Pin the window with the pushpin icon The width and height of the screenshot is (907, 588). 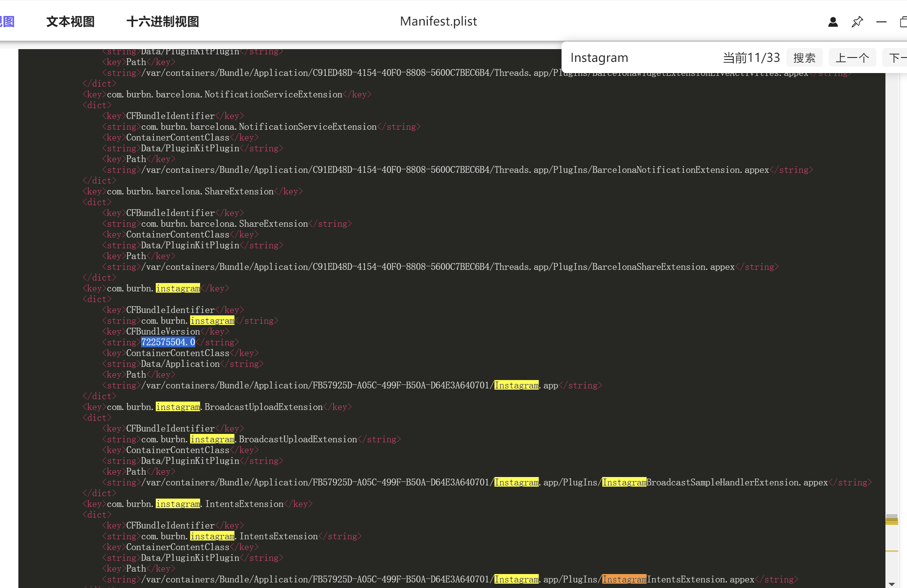coord(857,22)
